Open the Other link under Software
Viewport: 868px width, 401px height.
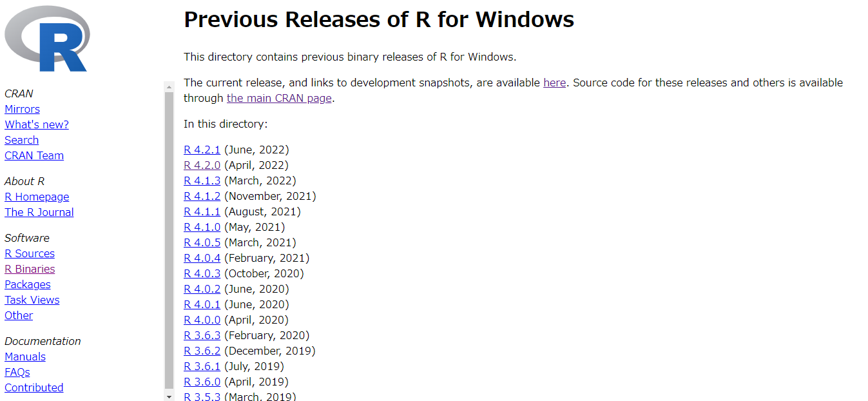[19, 315]
